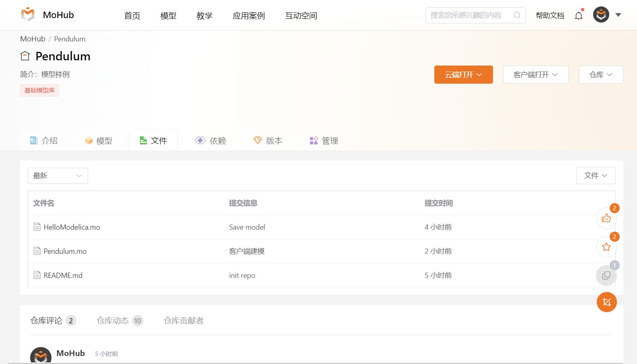Screen dimensions: 637x364
Task: Open the 仓库动态 tab
Action: (120, 321)
